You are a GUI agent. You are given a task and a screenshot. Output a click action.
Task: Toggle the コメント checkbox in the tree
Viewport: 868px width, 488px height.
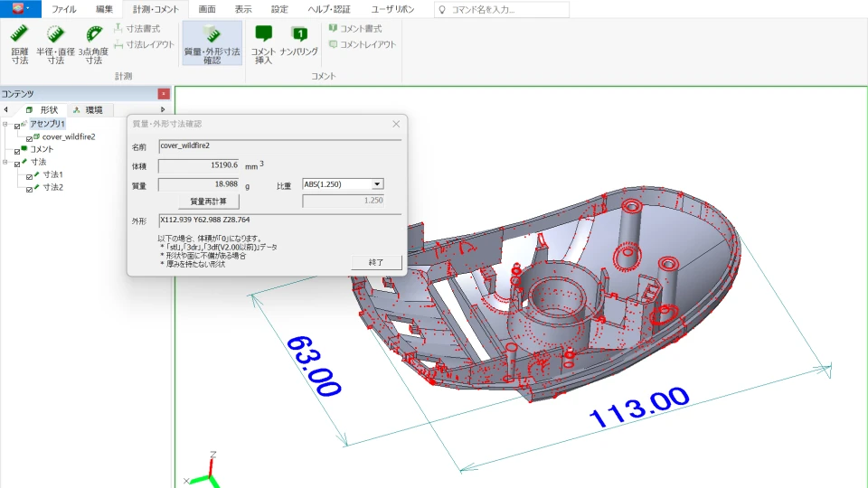tap(17, 150)
